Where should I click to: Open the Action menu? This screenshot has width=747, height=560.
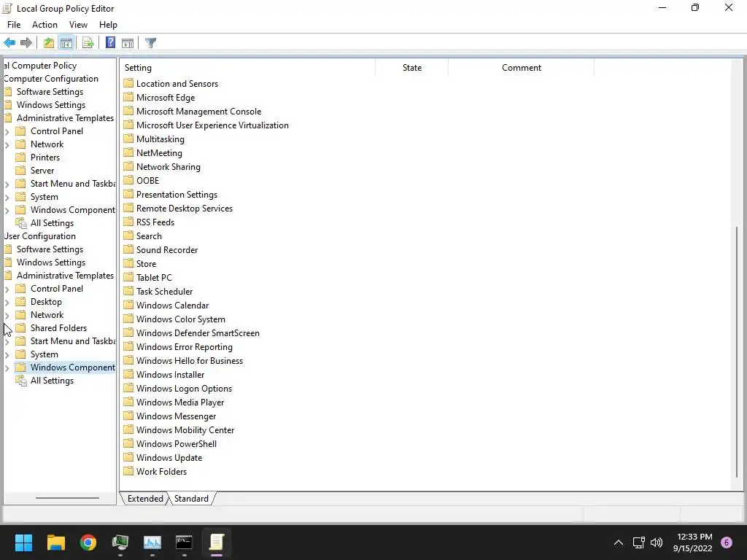point(44,25)
